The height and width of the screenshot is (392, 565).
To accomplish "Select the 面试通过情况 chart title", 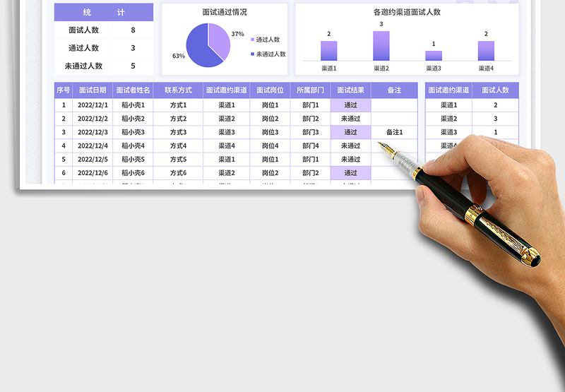I will click(225, 12).
